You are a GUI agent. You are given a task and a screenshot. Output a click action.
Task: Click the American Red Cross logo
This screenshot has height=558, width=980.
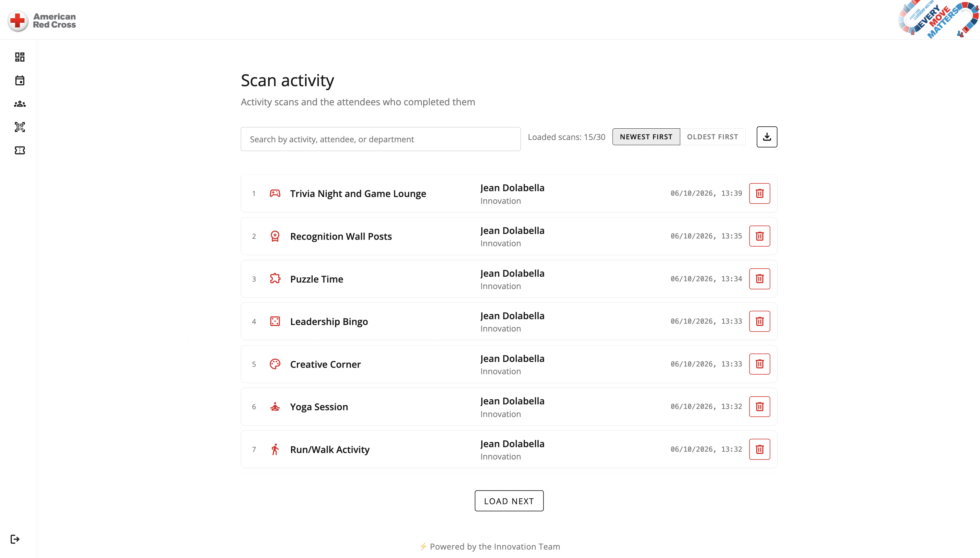pyautogui.click(x=42, y=21)
